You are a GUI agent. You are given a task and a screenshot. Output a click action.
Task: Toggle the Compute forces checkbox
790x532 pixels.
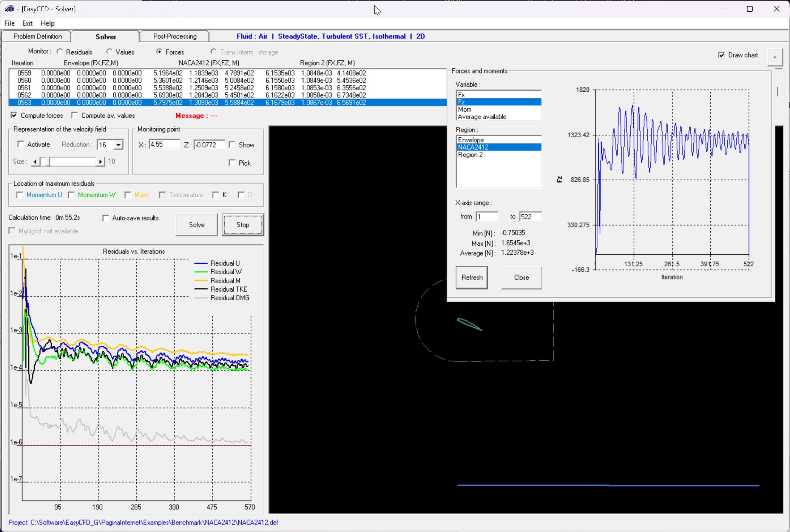click(x=14, y=115)
